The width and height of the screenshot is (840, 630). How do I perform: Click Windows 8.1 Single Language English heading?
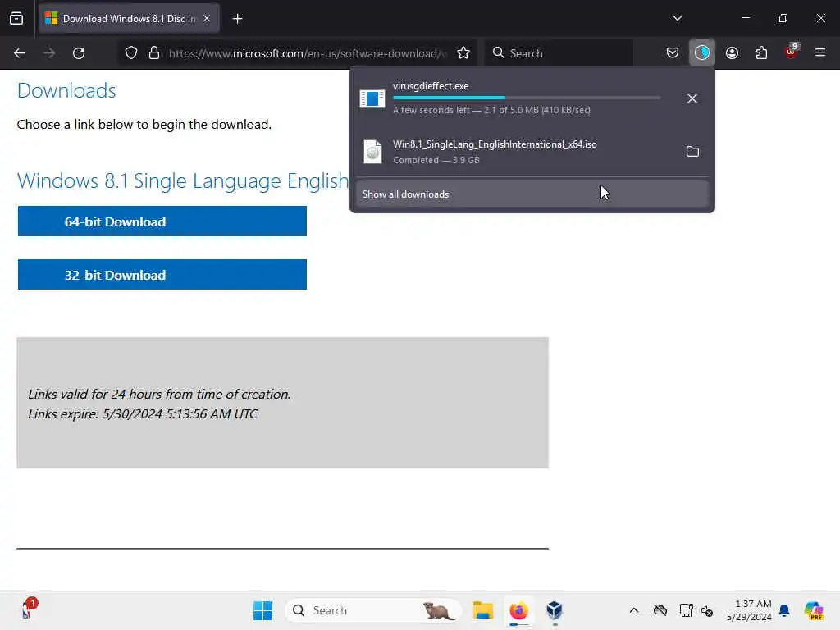tap(183, 181)
